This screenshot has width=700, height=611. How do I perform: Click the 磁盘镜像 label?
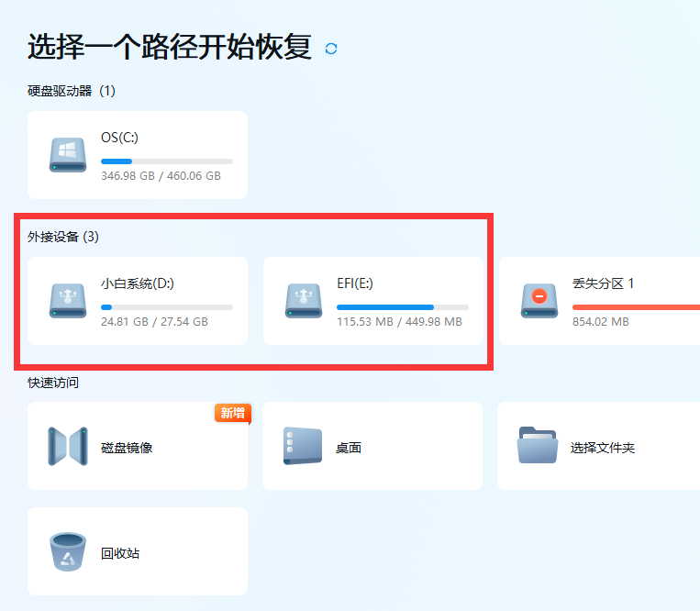coord(127,448)
